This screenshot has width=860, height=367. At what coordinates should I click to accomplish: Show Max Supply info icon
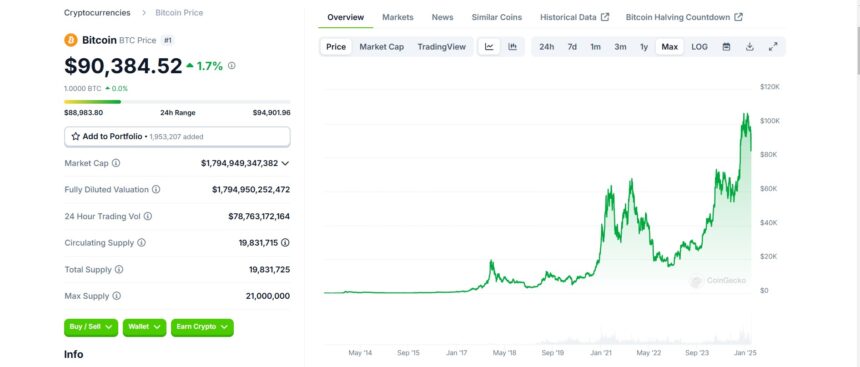116,296
